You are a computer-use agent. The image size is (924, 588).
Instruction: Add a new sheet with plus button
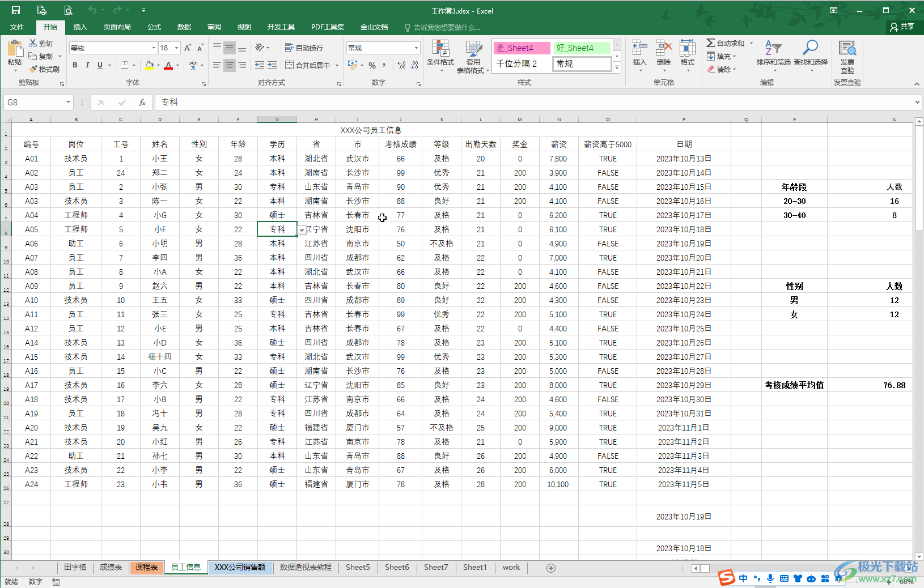[x=550, y=568]
